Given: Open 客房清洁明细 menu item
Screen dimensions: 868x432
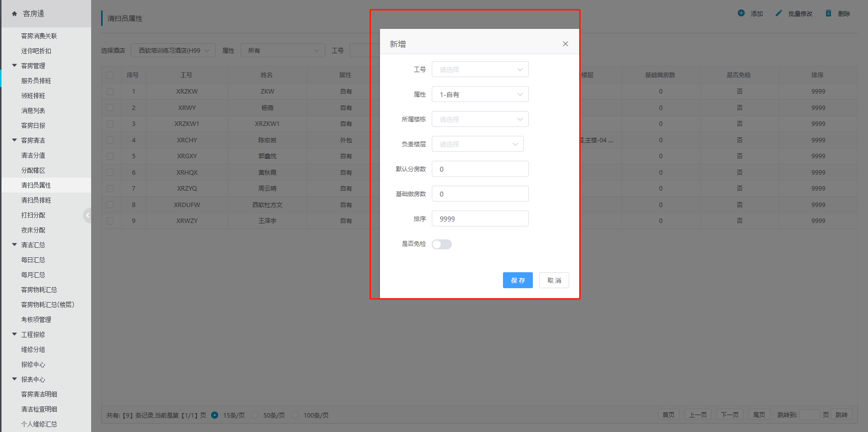Looking at the screenshot, I should pos(39,394).
